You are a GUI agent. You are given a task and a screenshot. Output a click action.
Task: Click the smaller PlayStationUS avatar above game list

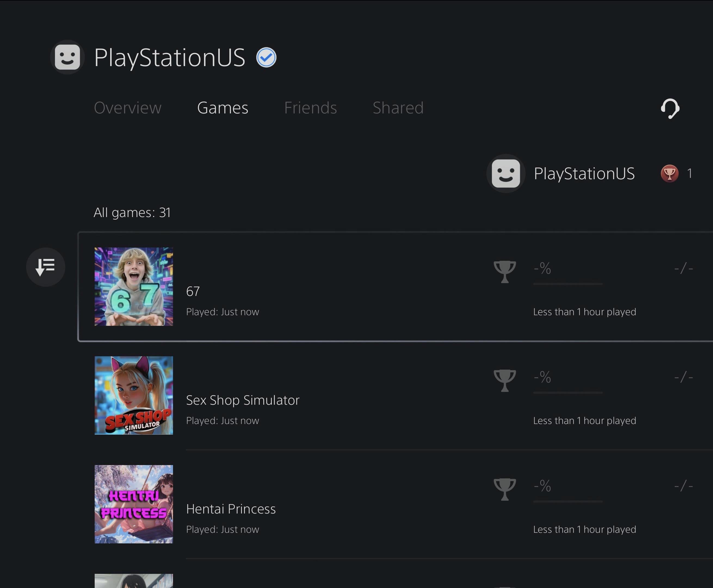(506, 174)
